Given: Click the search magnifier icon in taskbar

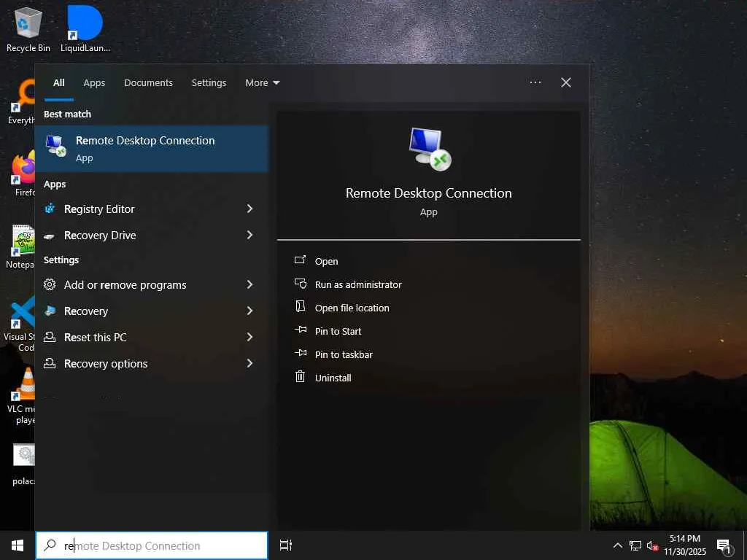Looking at the screenshot, I should coord(50,545).
